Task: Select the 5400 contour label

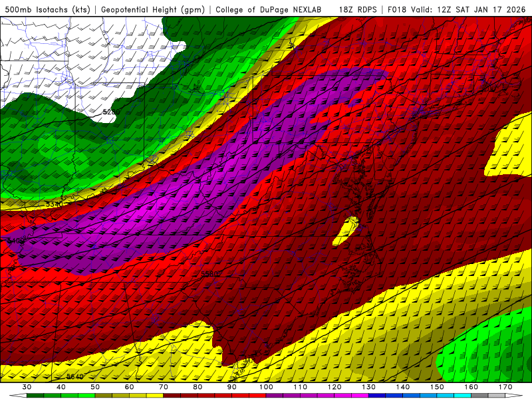Action: click(16, 241)
